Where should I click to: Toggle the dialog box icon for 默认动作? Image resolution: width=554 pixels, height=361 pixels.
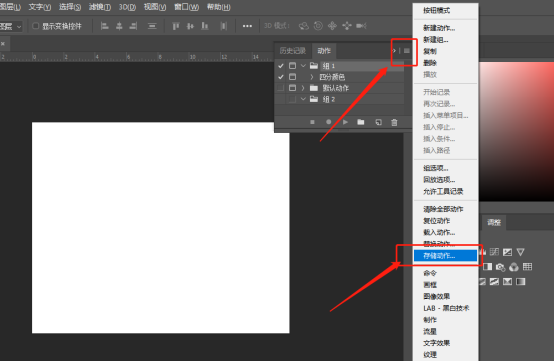(x=292, y=88)
